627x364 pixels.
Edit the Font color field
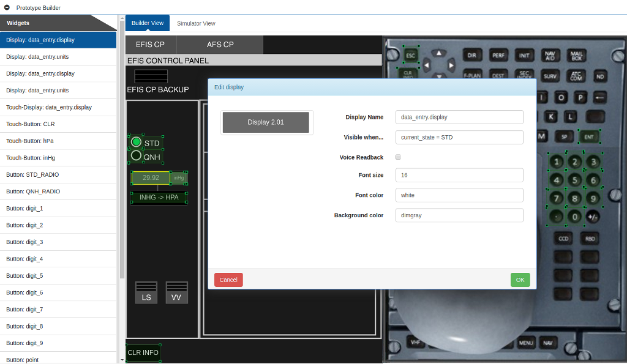click(459, 195)
